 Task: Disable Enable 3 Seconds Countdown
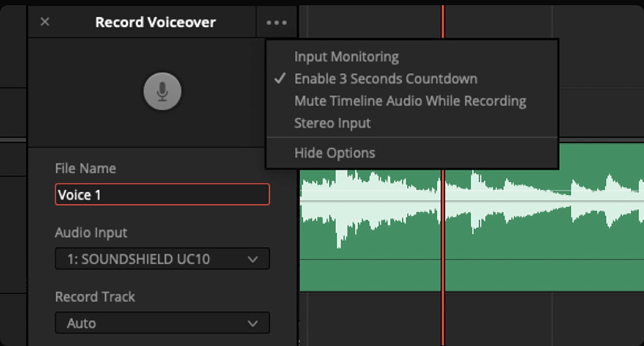386,79
